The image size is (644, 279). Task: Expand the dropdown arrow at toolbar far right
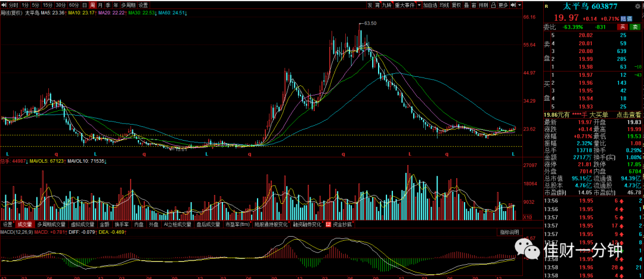click(520, 5)
